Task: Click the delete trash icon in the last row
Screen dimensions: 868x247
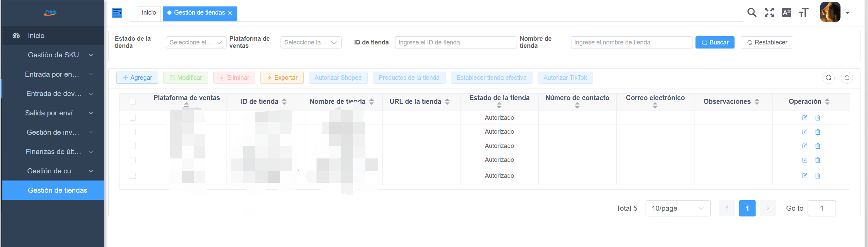Action: (818, 176)
